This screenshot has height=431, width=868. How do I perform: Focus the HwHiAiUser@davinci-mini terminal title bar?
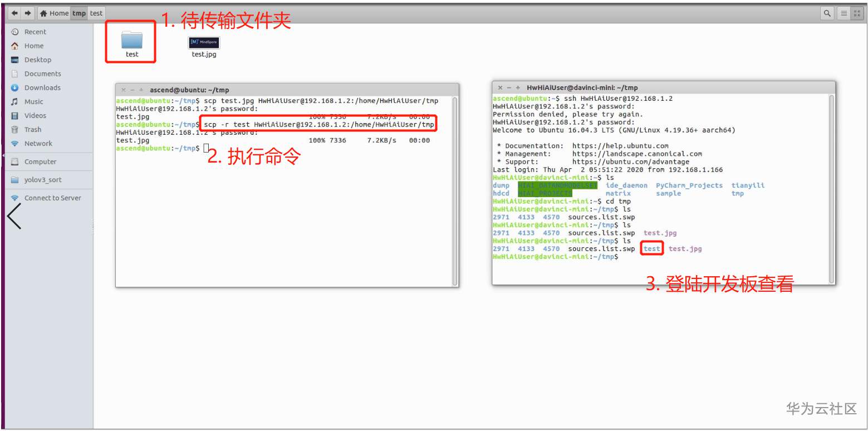(x=664, y=87)
